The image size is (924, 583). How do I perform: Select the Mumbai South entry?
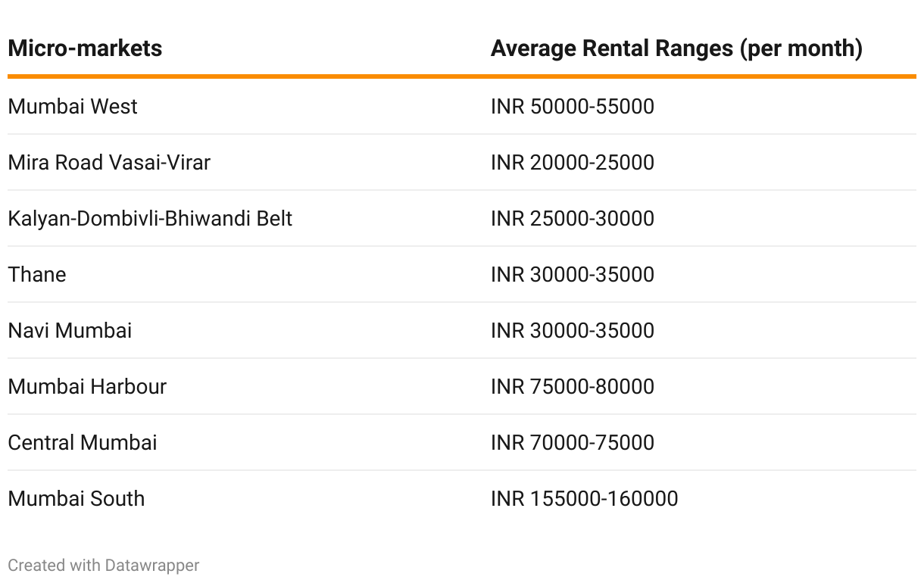tap(76, 498)
